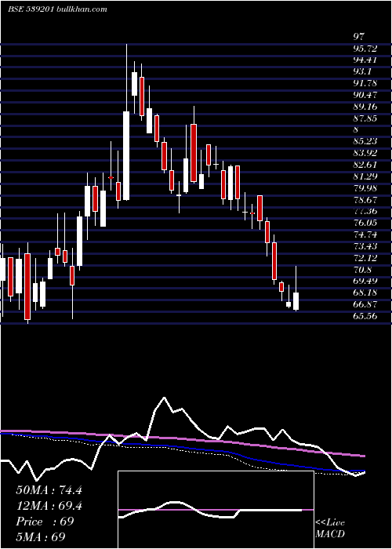Viewport: 392px width, 549px height.
Task: Select the 90.47 price label
Action: (365, 95)
